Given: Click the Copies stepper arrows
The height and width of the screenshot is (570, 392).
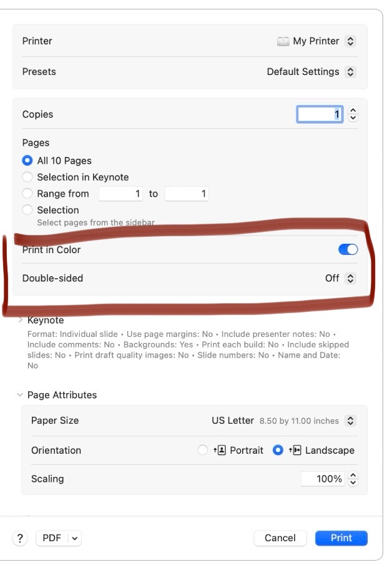Looking at the screenshot, I should (353, 114).
